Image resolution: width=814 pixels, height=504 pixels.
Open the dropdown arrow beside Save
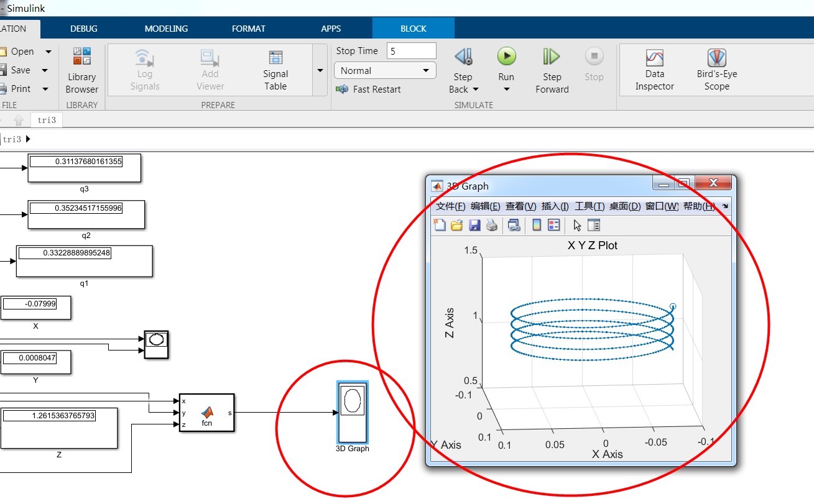pyautogui.click(x=45, y=71)
